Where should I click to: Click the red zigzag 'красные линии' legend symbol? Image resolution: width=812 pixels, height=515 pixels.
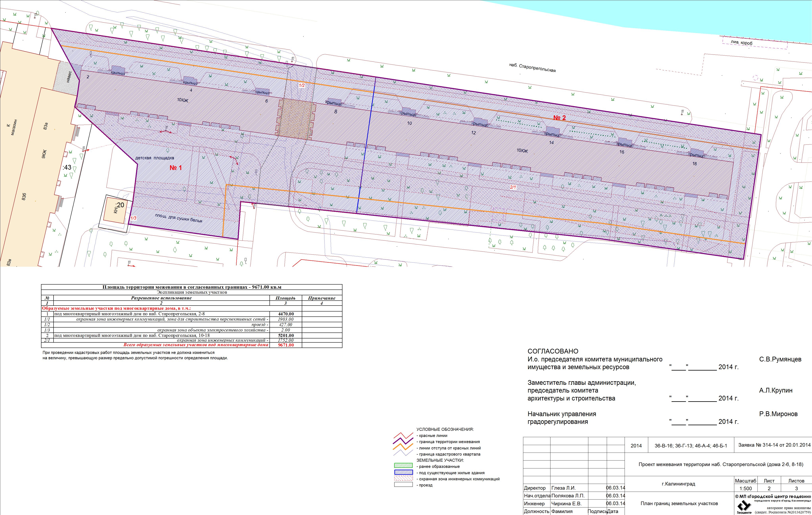pos(403,436)
